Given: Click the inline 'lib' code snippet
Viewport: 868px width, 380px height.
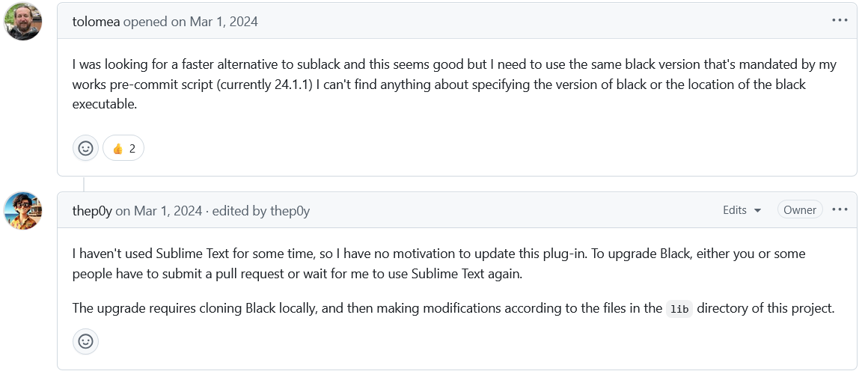Looking at the screenshot, I should click(679, 309).
